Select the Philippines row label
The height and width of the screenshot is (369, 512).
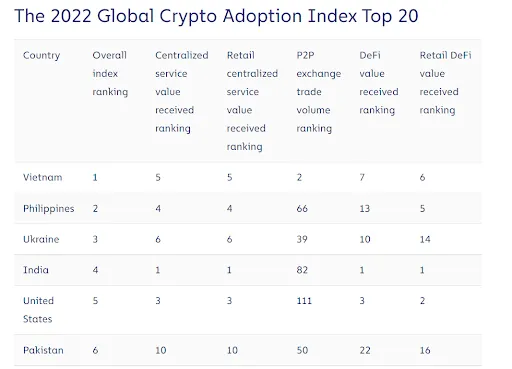coord(49,209)
